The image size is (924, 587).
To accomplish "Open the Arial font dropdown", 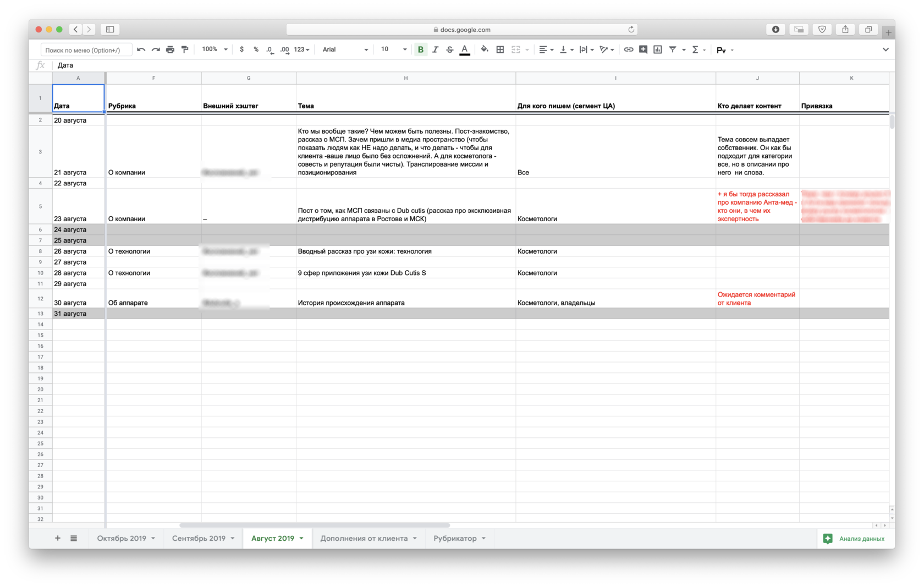I will [345, 50].
